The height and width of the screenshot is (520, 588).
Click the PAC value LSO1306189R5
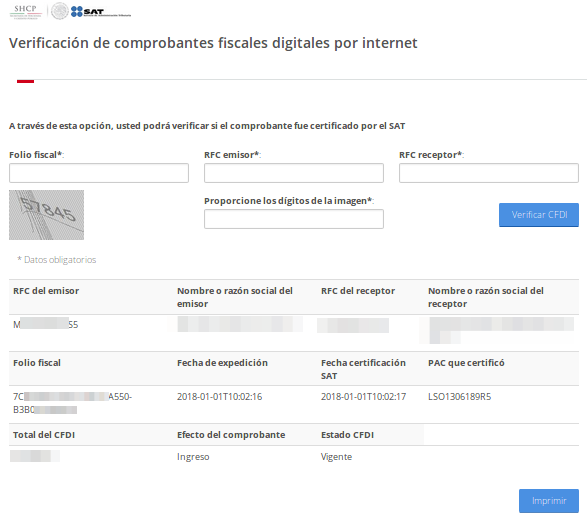pos(459,397)
